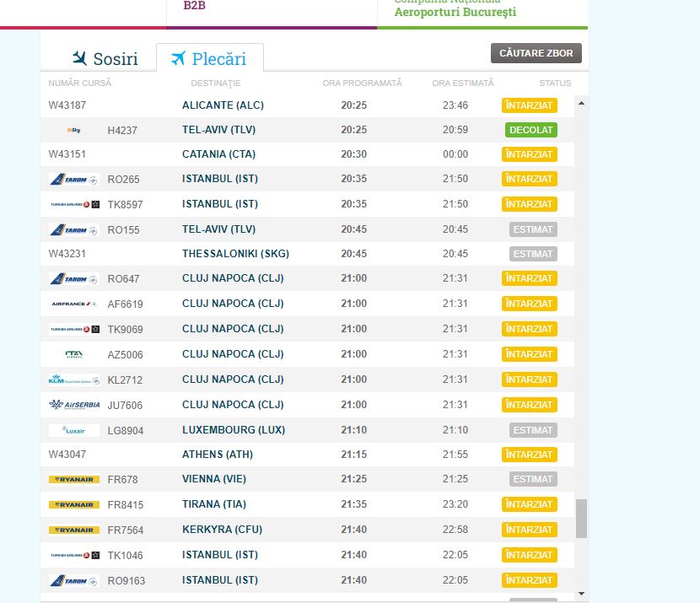
Task: Switch to the Sosiri arrivals tab
Action: (x=105, y=59)
